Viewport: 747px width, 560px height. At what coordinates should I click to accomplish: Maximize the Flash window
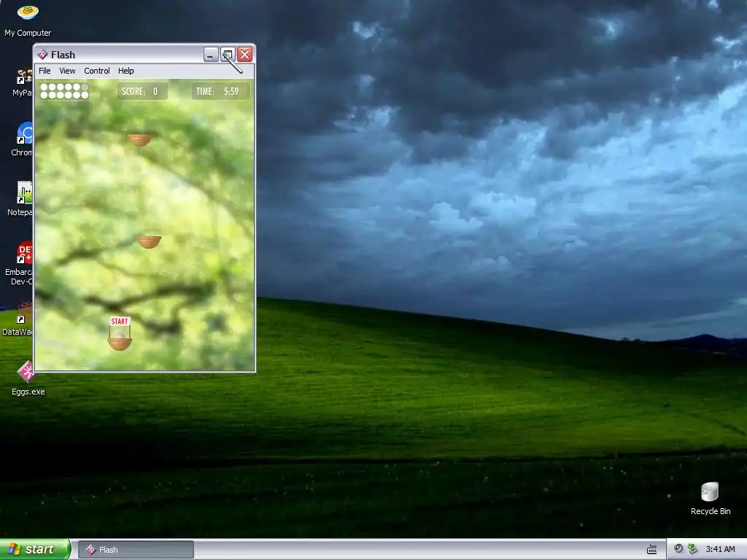click(x=228, y=54)
